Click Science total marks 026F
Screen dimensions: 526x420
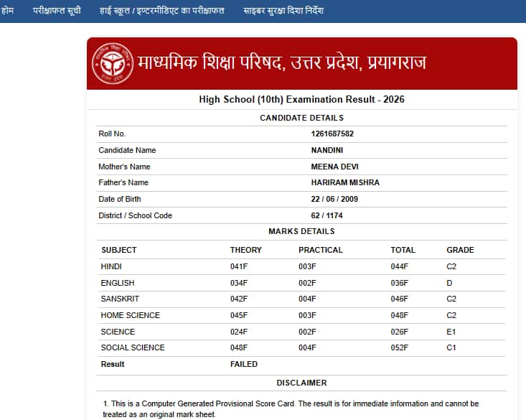[x=400, y=332]
